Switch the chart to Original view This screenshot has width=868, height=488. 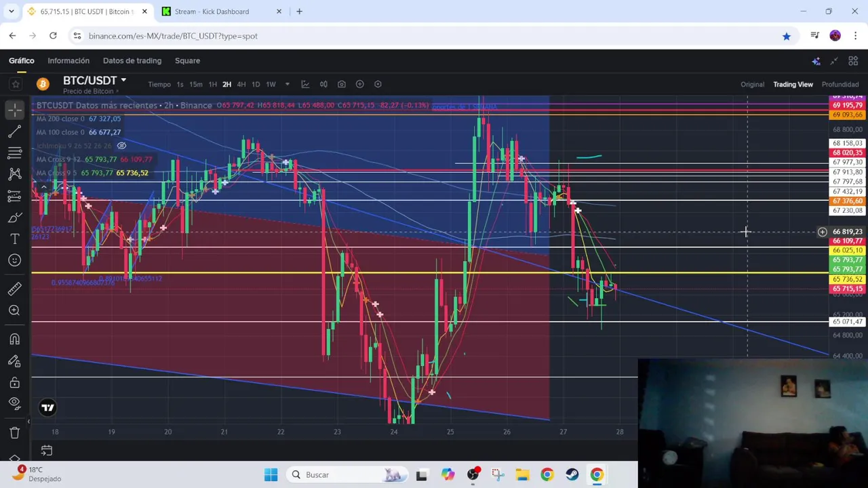pyautogui.click(x=752, y=84)
